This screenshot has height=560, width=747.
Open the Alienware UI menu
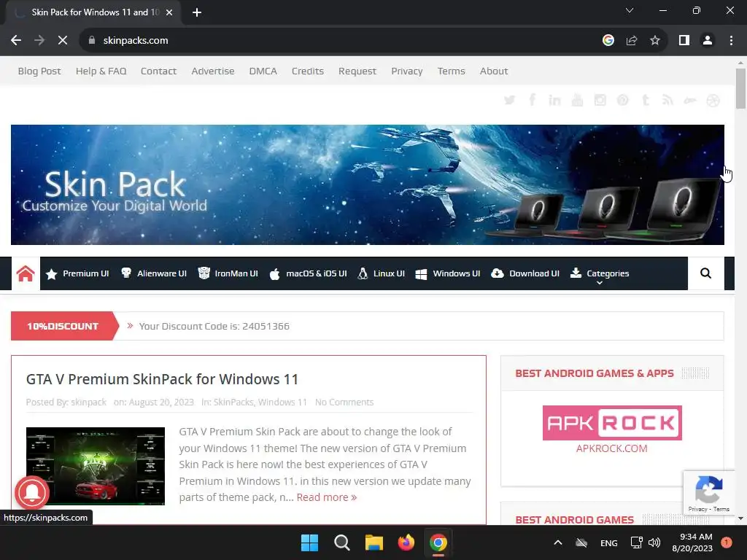[x=153, y=273]
